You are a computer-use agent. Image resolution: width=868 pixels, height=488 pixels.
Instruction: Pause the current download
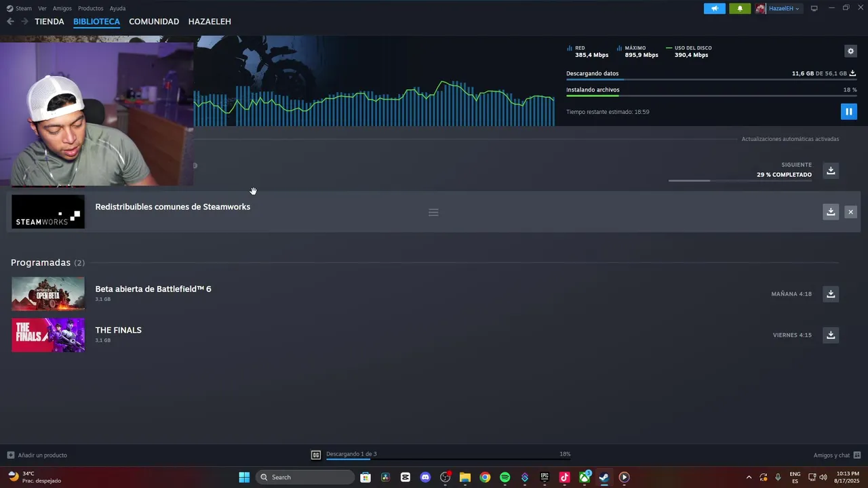(848, 111)
